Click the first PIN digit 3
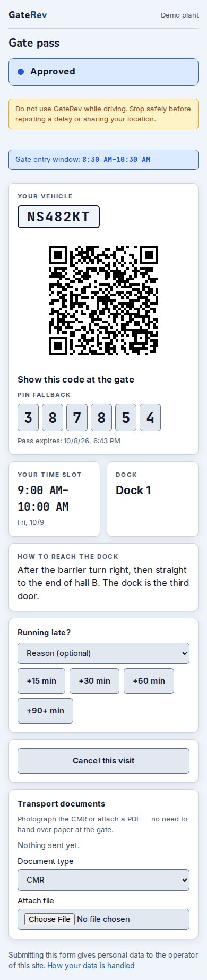 (x=28, y=418)
